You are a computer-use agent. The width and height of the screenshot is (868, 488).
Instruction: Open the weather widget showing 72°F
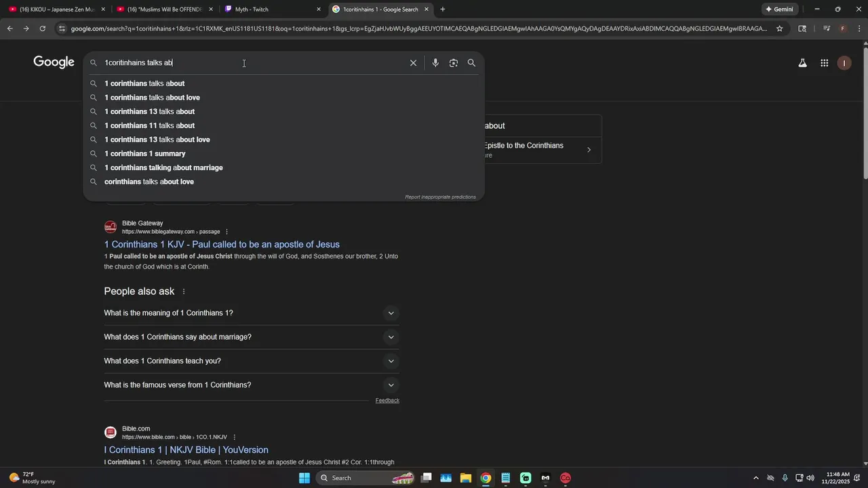tap(32, 478)
